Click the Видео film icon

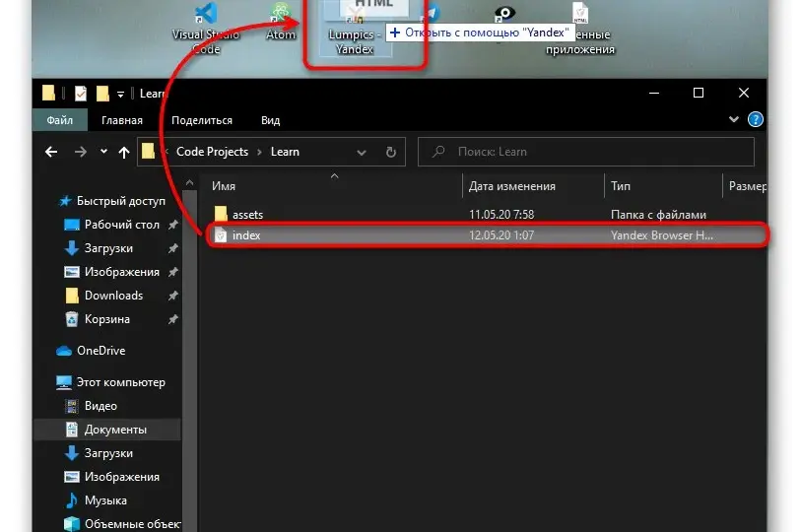point(72,406)
